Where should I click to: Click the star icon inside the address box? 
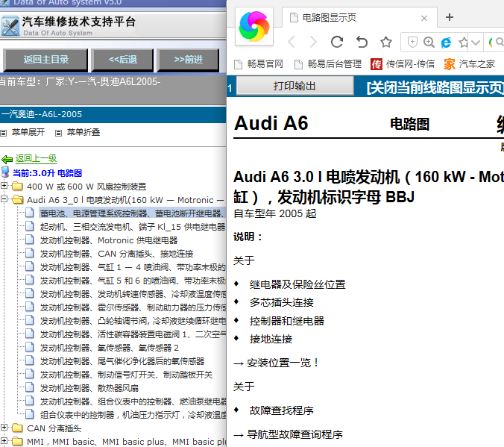(463, 43)
